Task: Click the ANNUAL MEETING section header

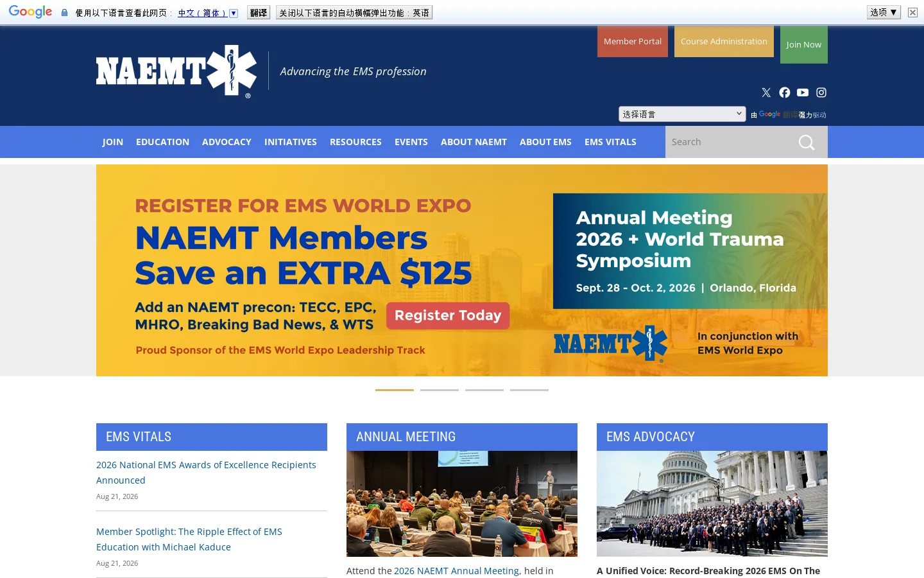Action: (x=462, y=437)
